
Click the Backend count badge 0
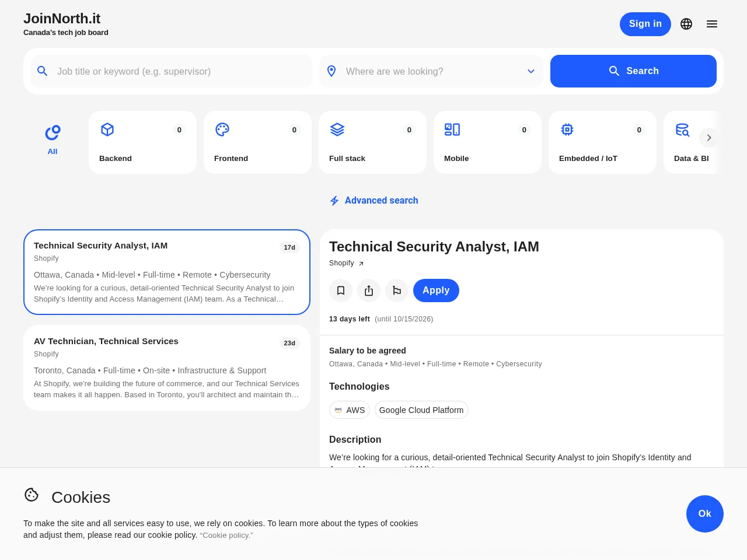point(179,130)
